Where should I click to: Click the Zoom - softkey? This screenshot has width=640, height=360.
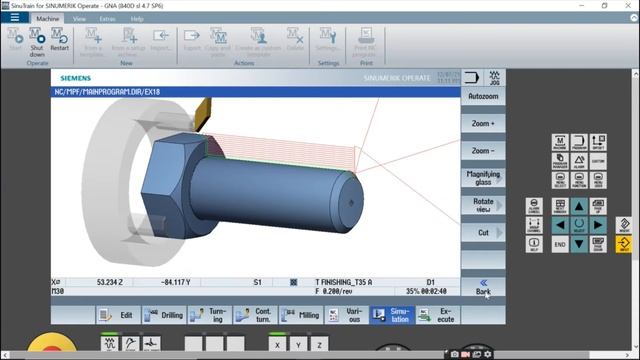tap(483, 151)
